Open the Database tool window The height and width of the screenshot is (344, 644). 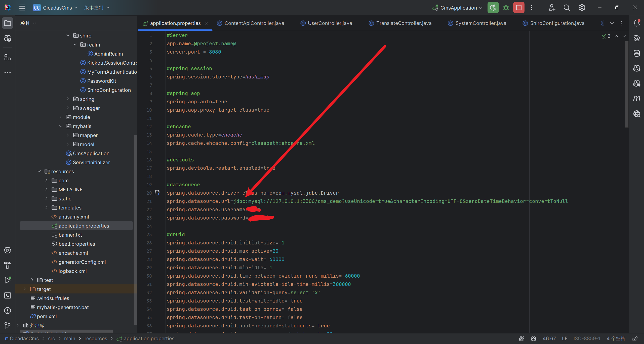[x=636, y=53]
